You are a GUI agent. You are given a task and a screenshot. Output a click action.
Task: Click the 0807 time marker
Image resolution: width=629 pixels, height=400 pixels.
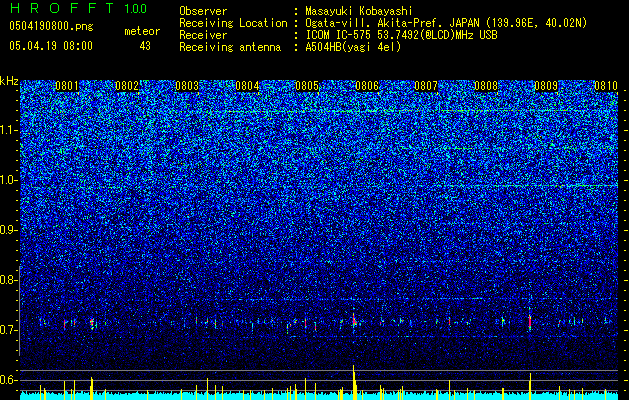426,86
